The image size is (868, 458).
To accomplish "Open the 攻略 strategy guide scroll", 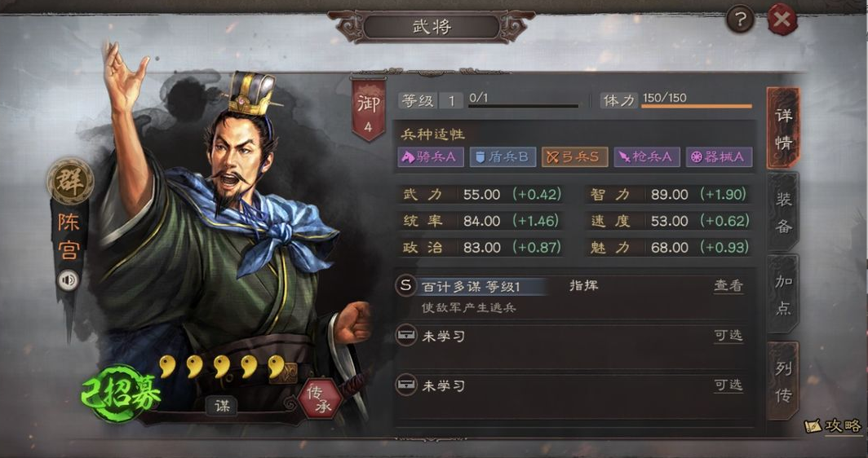I will click(x=834, y=426).
